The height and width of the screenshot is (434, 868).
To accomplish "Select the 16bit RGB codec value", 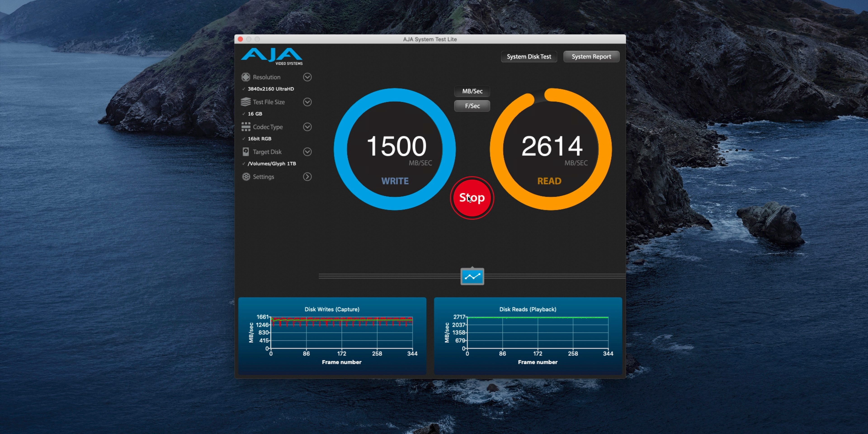I will click(259, 139).
